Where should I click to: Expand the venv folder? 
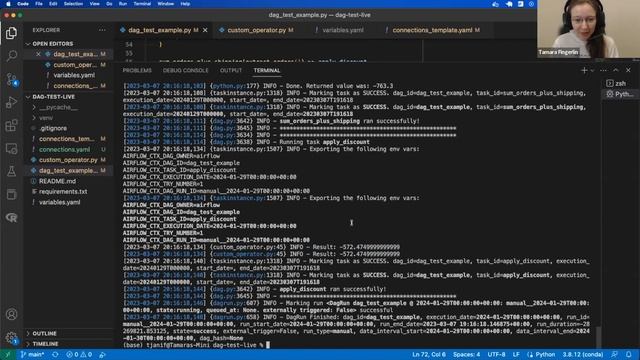(x=46, y=118)
